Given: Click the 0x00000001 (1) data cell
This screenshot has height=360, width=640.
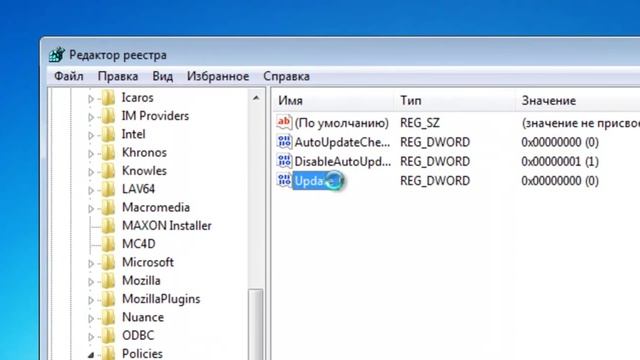Looking at the screenshot, I should click(560, 161).
